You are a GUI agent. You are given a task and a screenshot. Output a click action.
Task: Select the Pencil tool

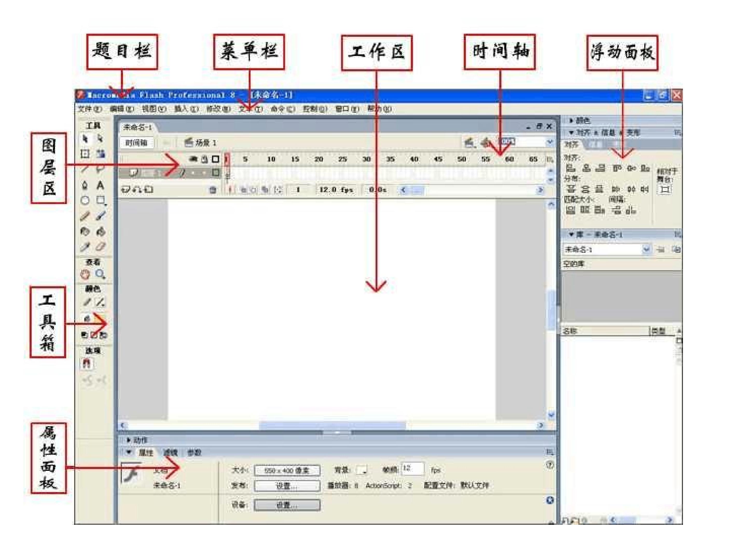(x=85, y=216)
